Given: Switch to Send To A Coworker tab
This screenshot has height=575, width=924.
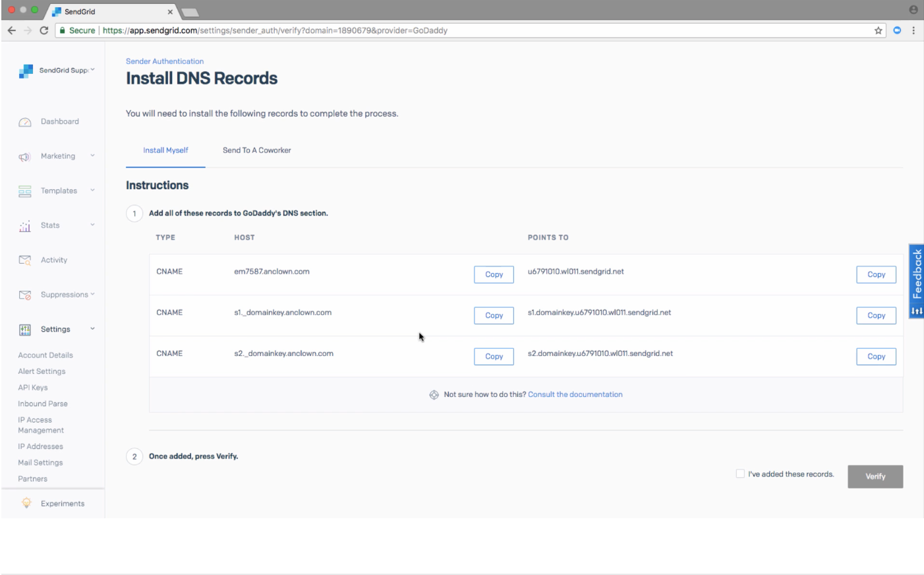Looking at the screenshot, I should point(256,150).
